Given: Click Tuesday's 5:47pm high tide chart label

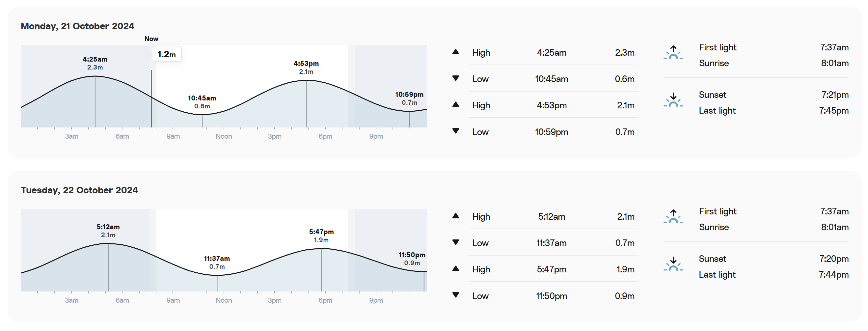Looking at the screenshot, I should 321,235.
